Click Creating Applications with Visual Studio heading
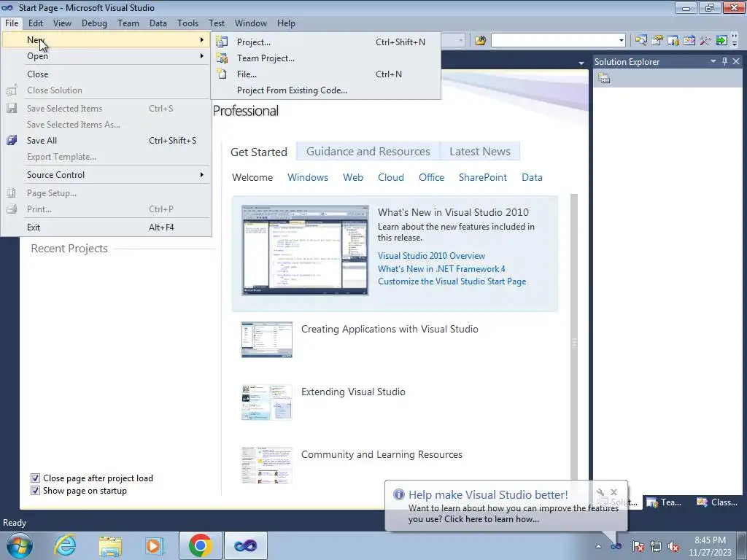This screenshot has width=747, height=560. coord(390,329)
